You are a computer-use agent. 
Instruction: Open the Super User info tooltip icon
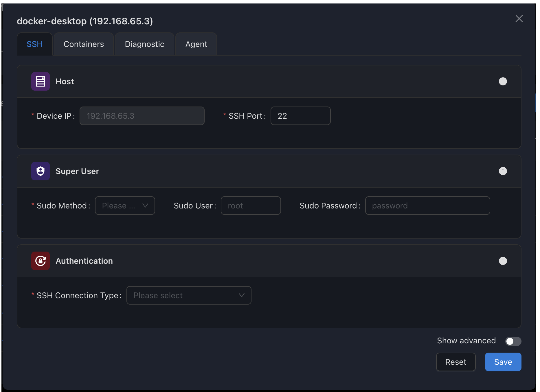tap(503, 171)
